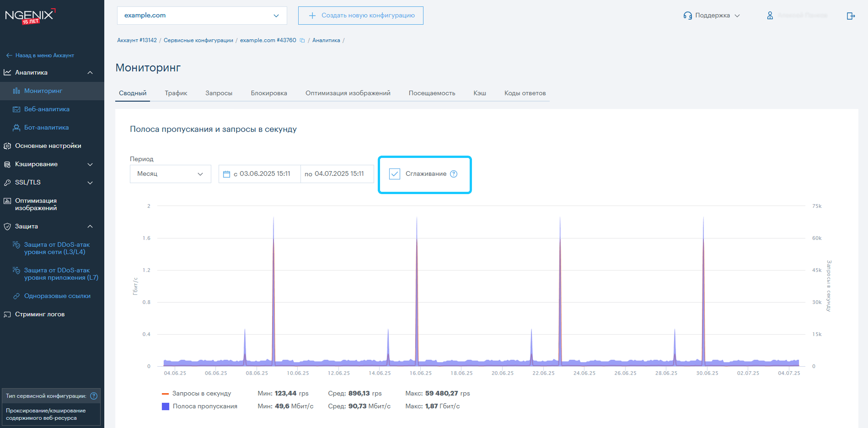Toggle Запросы в секунду legend series
The height and width of the screenshot is (428, 868).
(x=197, y=394)
